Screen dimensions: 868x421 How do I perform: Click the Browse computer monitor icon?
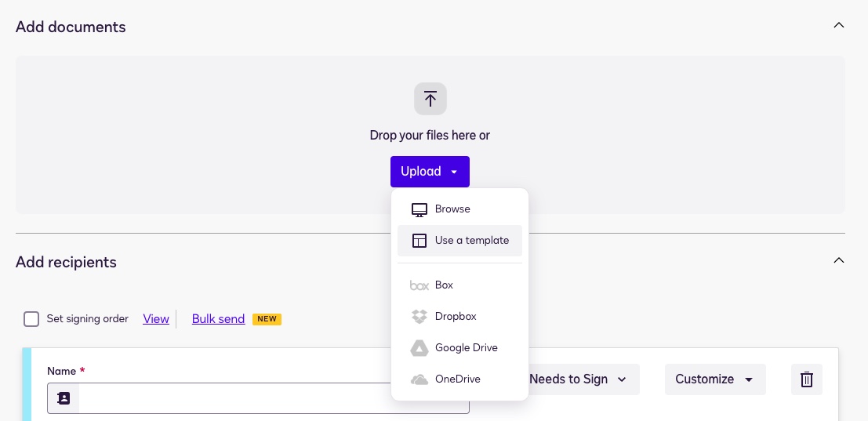[x=419, y=209]
